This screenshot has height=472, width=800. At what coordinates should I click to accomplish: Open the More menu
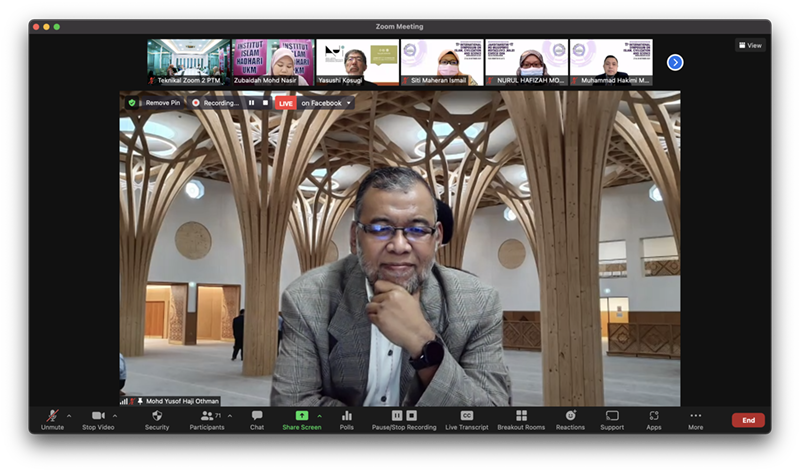coord(695,416)
